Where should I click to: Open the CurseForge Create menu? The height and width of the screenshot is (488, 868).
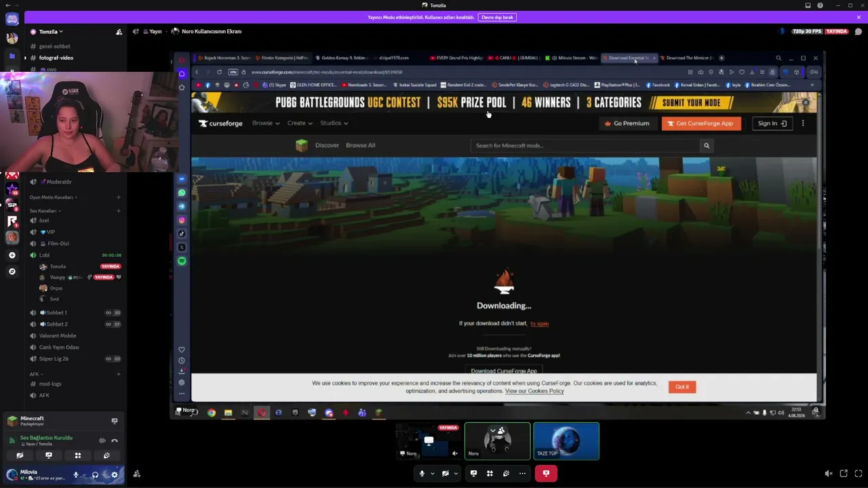(300, 123)
